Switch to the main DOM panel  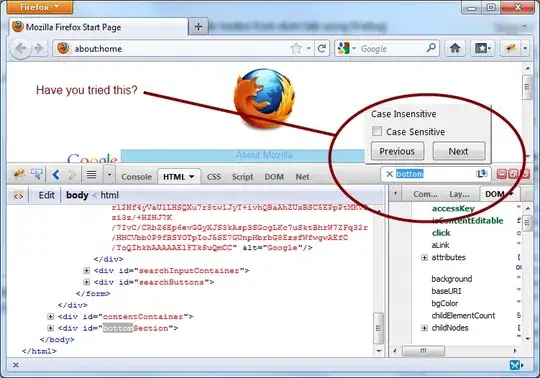[x=274, y=177]
